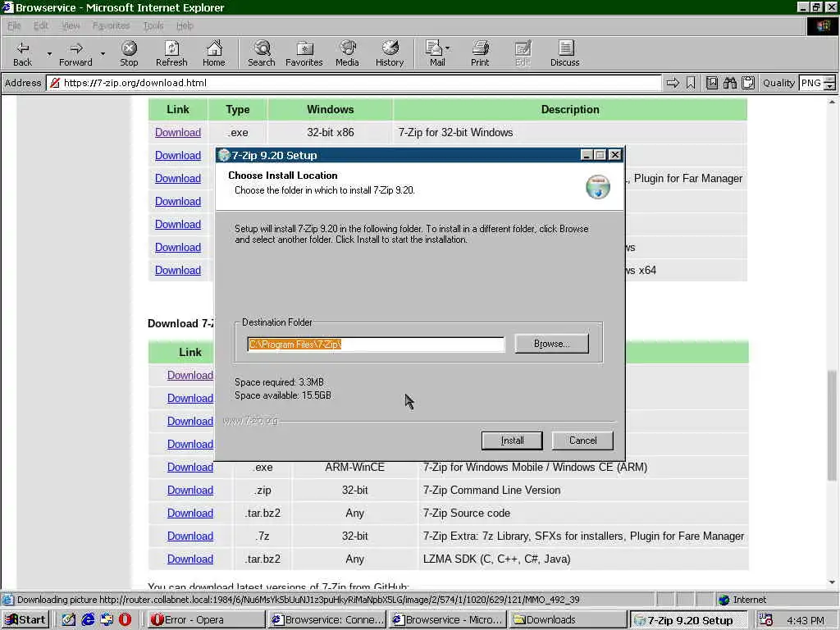
Task: Decrease Quality using the spinner down arrow
Action: coord(830,87)
